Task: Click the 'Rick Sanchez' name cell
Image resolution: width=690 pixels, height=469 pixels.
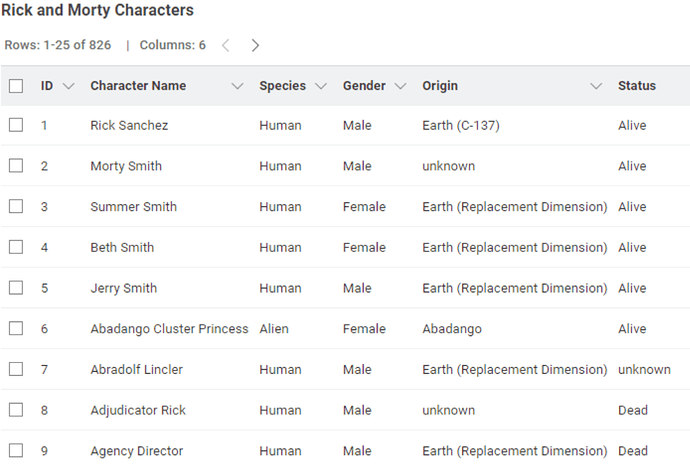Action: 129,125
